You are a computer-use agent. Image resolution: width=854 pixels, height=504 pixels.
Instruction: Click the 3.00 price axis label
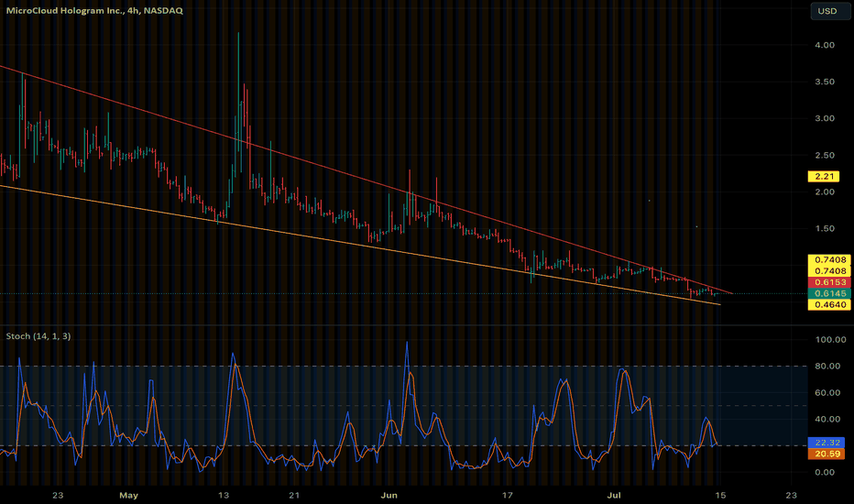[x=825, y=118]
